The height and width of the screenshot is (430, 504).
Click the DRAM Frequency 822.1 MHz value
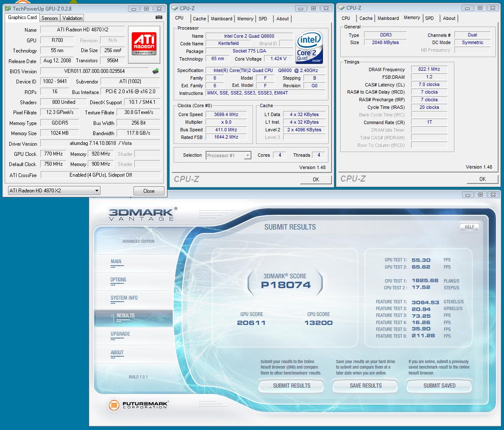(x=429, y=69)
